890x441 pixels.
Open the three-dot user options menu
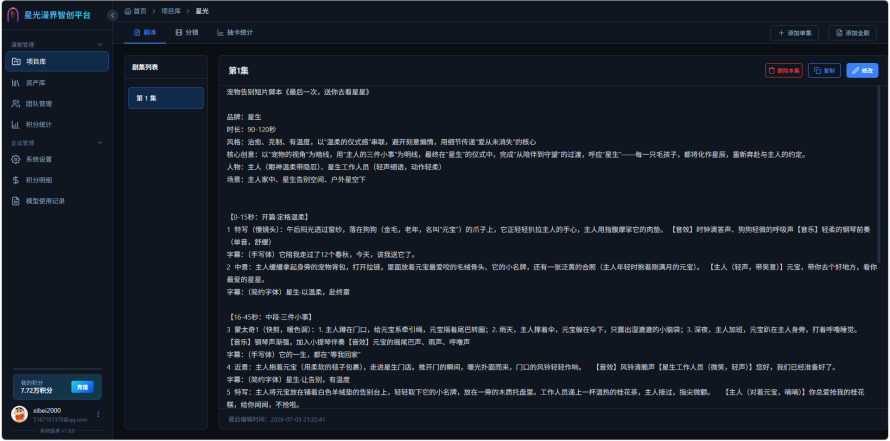coord(98,414)
